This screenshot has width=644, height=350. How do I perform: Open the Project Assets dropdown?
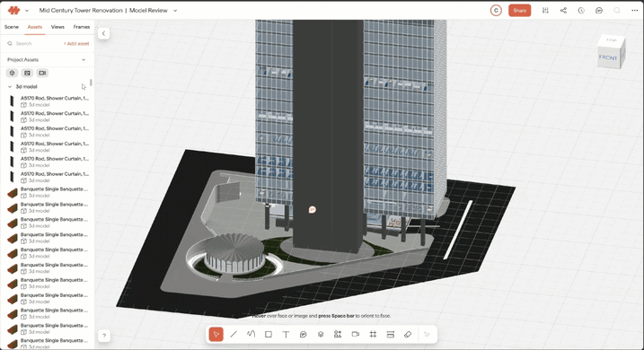(47, 60)
